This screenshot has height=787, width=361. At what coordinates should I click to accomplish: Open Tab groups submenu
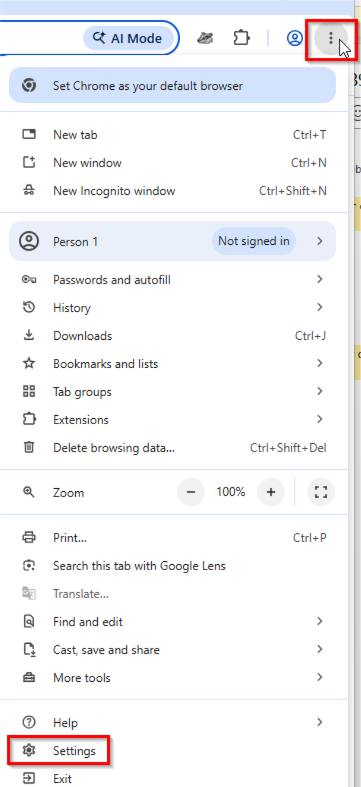pyautogui.click(x=174, y=392)
